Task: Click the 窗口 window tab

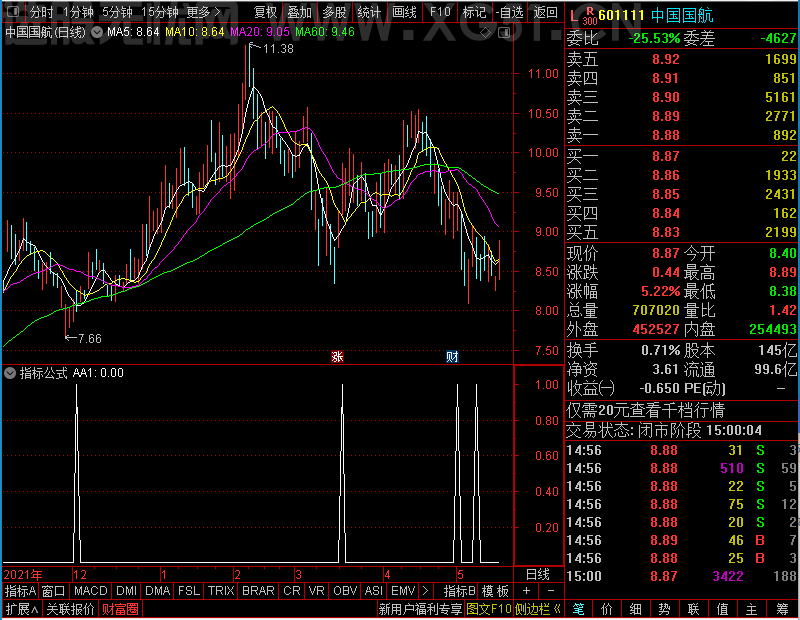Action: pos(54,591)
